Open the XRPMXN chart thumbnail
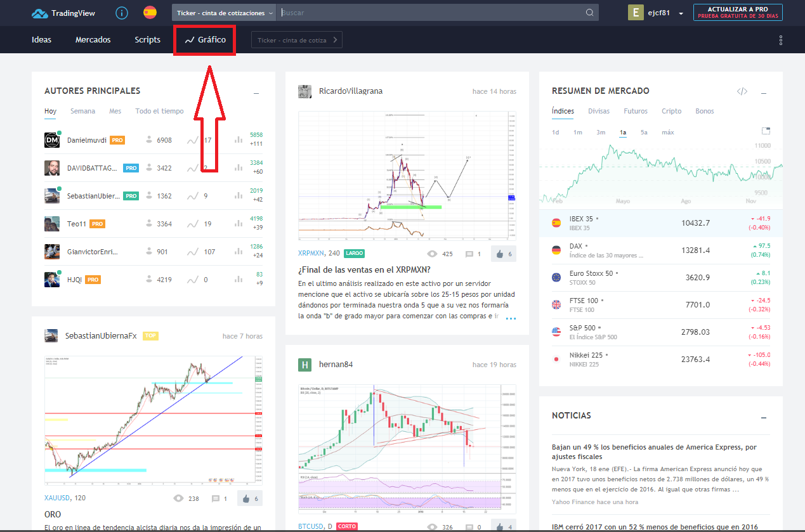This screenshot has width=805, height=532. tap(407, 175)
